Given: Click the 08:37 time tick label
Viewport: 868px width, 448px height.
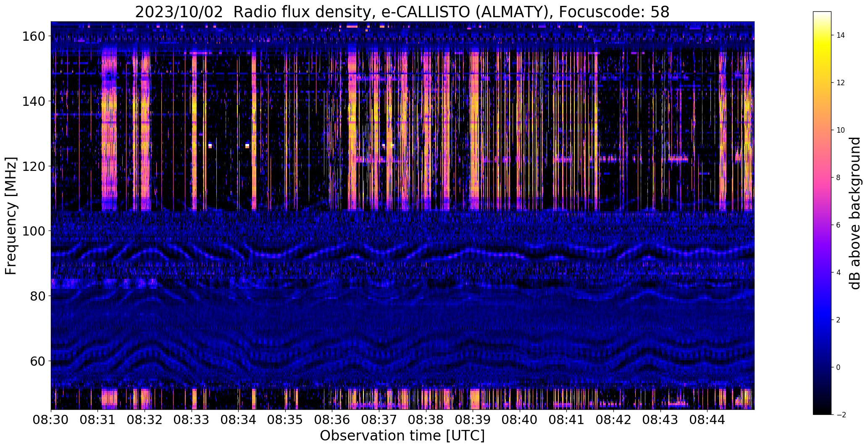Looking at the screenshot, I should pos(379,420).
